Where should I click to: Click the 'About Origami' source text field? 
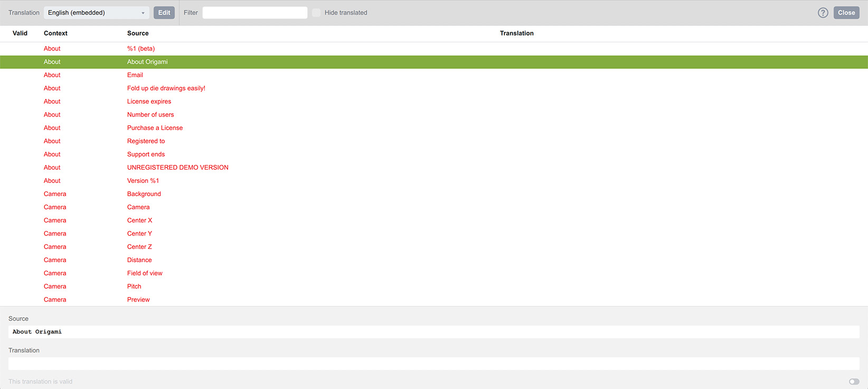[x=433, y=332]
